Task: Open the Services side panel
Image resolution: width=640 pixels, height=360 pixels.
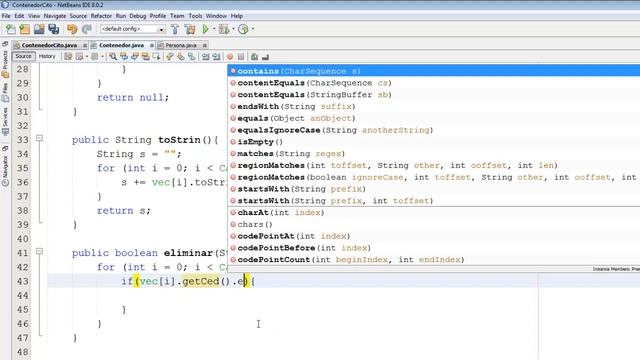Action: [5, 121]
